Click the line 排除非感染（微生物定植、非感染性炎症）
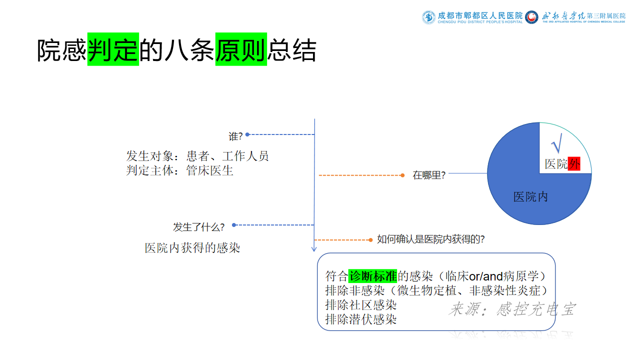Viewport: 640px width, 360px height. [436, 291]
